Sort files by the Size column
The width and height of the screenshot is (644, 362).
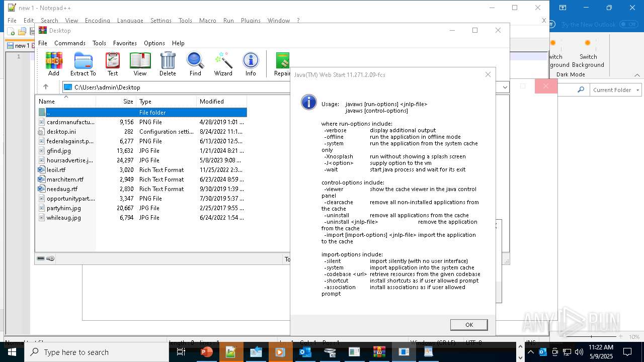click(116, 102)
